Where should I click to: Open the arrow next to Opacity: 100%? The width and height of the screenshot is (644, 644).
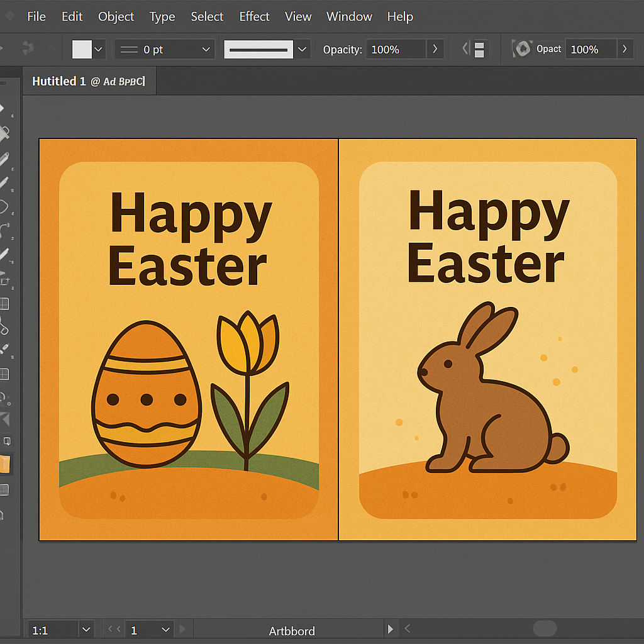click(435, 49)
